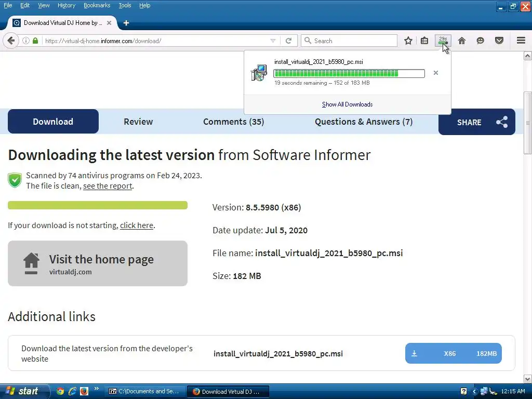Click the Firefox Download Virtual DJ taskbar button
Viewport: 532px width, 399px height.
(228, 392)
